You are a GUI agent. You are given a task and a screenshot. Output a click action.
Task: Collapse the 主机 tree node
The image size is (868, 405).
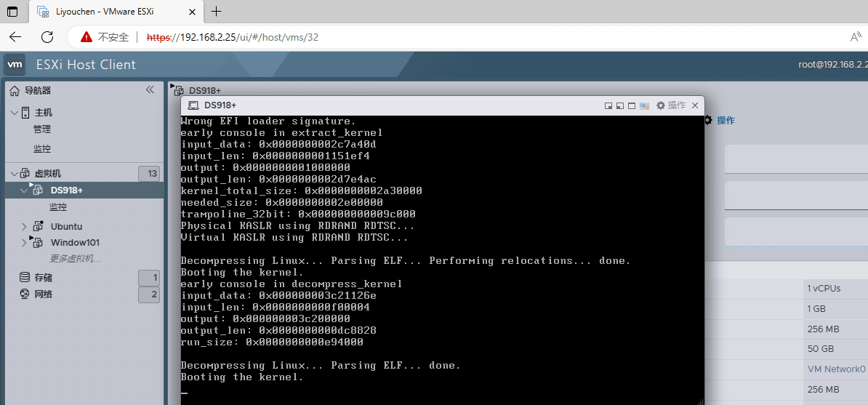coord(14,113)
